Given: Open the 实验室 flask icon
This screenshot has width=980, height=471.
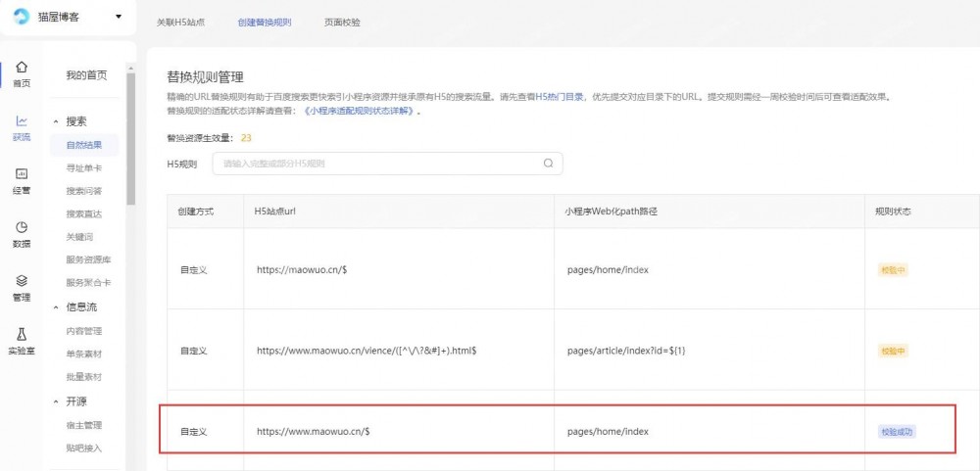Looking at the screenshot, I should click(22, 334).
